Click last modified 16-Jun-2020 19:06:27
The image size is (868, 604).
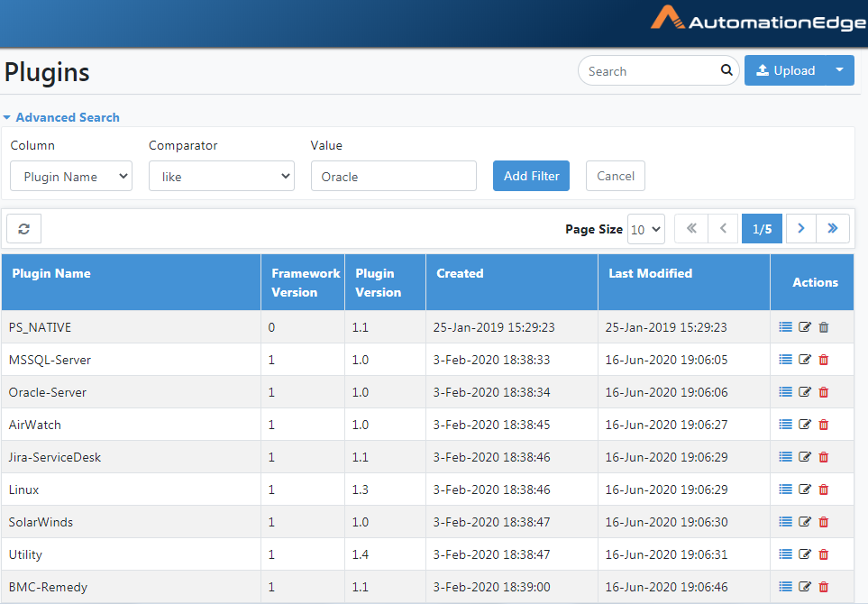pyautogui.click(x=666, y=425)
